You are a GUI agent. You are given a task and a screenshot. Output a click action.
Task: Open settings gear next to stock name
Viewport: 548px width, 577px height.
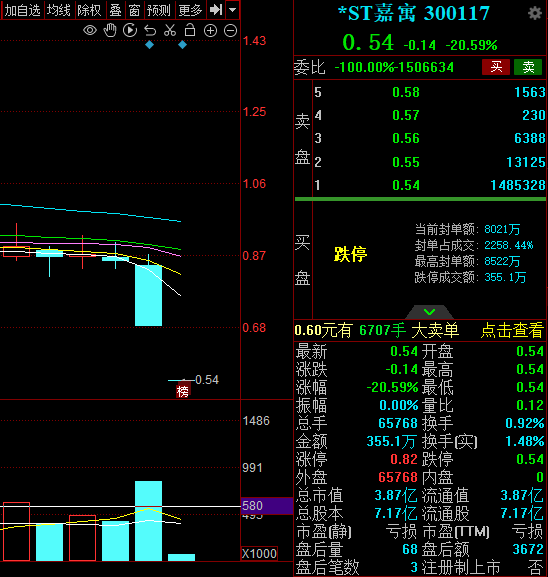click(x=535, y=14)
